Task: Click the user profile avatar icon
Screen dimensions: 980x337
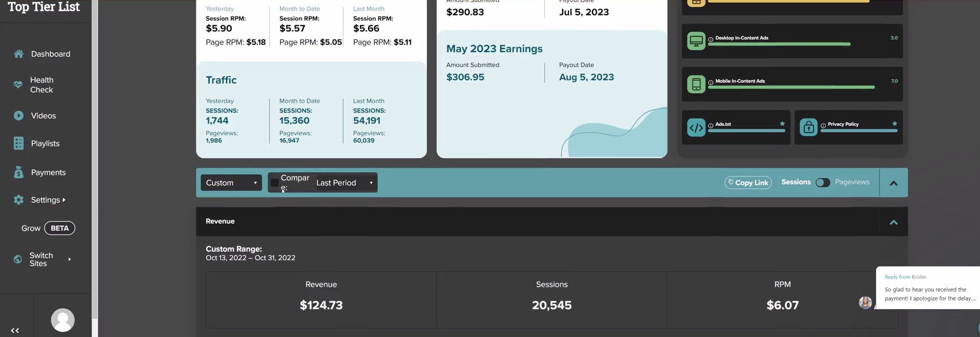Action: pyautogui.click(x=62, y=320)
